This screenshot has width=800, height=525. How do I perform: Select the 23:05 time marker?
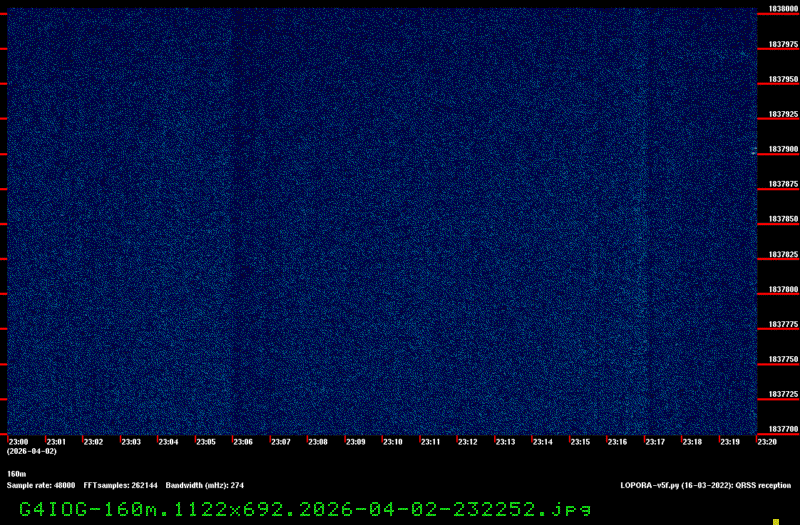[x=206, y=442]
